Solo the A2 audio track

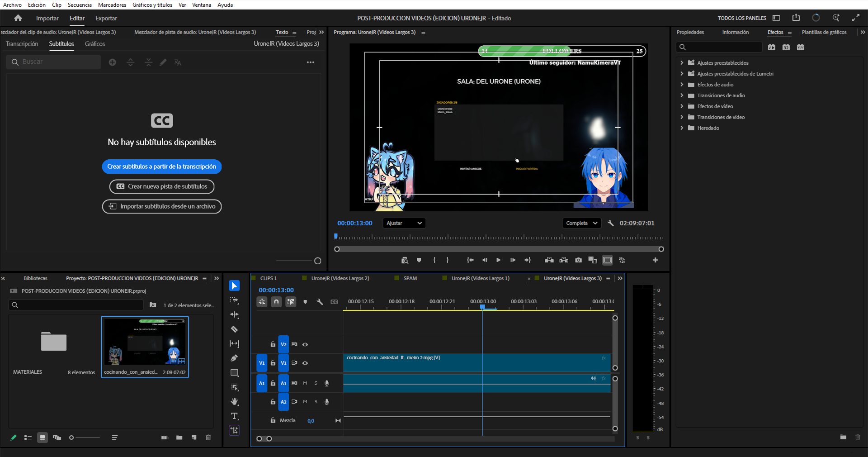click(316, 402)
